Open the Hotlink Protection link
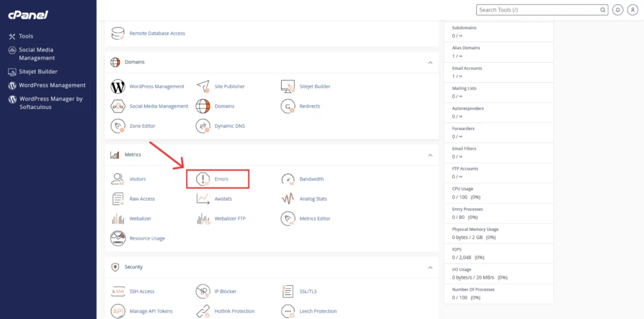 click(x=235, y=311)
